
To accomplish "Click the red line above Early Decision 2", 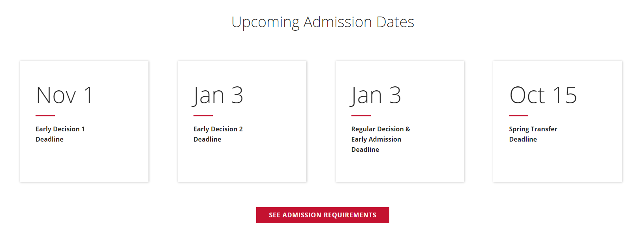I will [x=203, y=116].
